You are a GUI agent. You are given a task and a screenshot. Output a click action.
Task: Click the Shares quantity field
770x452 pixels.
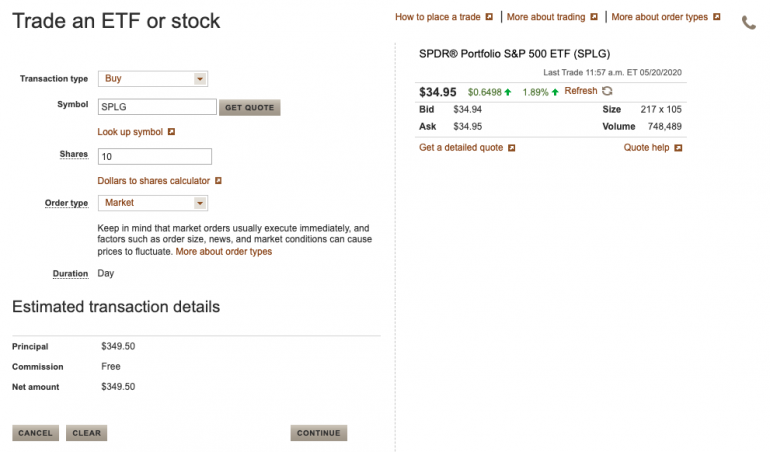pos(154,156)
